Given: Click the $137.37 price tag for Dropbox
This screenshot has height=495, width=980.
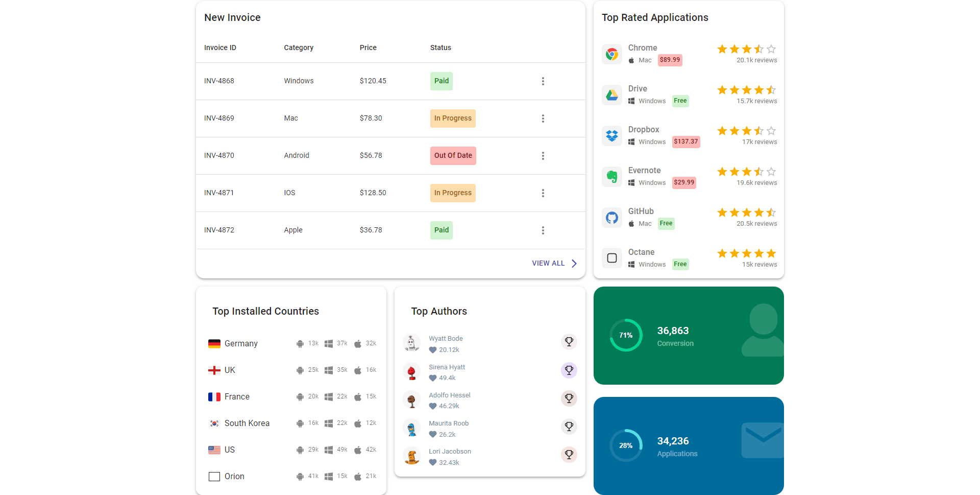Looking at the screenshot, I should click(x=686, y=142).
